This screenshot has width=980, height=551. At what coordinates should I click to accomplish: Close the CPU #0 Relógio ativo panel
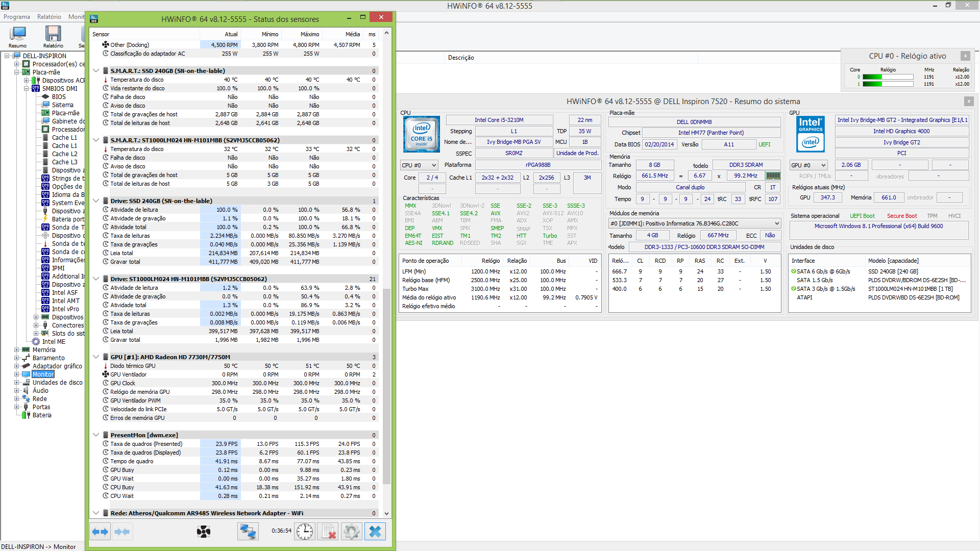965,56
